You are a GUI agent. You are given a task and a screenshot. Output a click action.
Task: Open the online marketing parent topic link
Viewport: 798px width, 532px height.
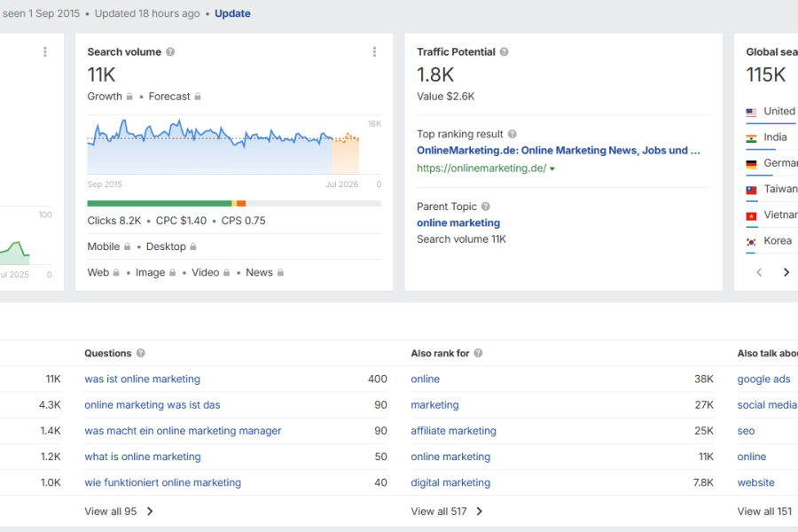[x=458, y=223]
